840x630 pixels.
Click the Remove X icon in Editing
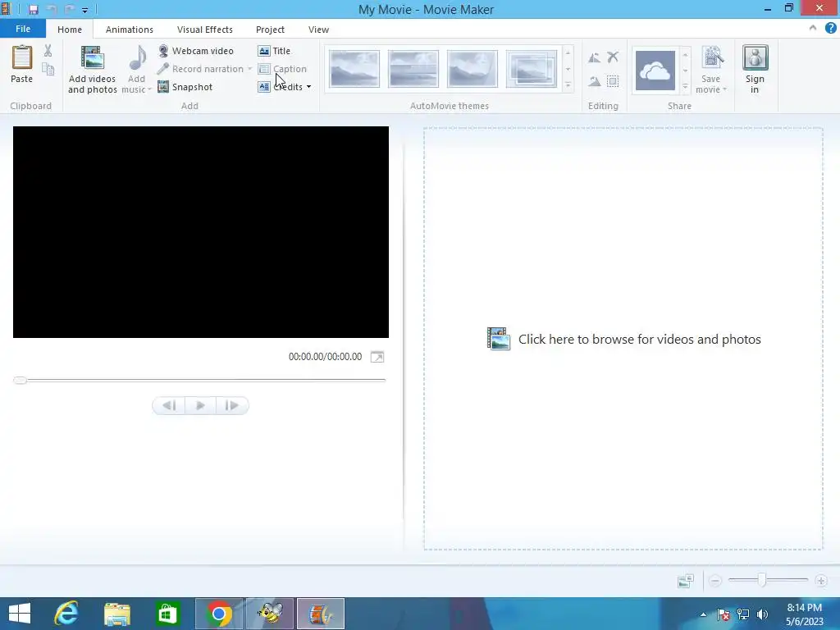coord(613,57)
